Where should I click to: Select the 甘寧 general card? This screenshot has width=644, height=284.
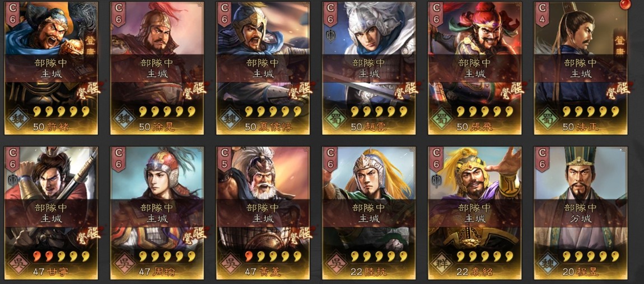[51, 212]
